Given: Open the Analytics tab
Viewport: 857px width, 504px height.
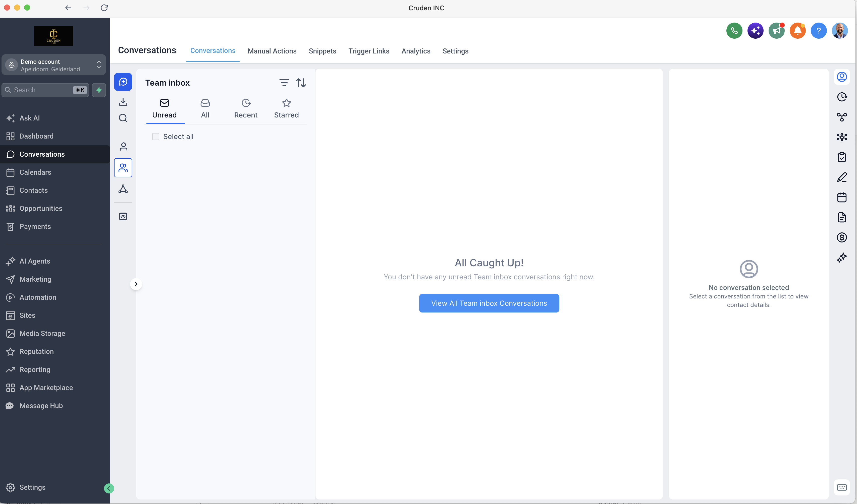Looking at the screenshot, I should [x=416, y=51].
